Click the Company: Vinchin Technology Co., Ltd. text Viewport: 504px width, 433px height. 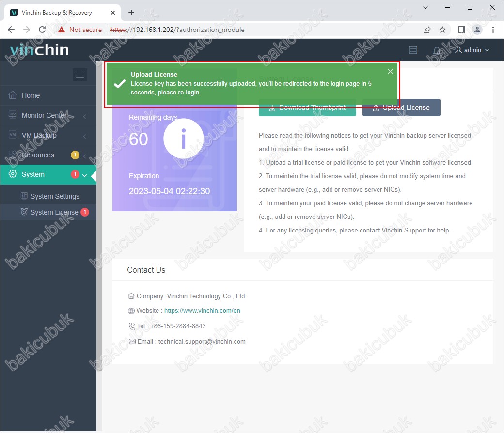pyautogui.click(x=191, y=296)
